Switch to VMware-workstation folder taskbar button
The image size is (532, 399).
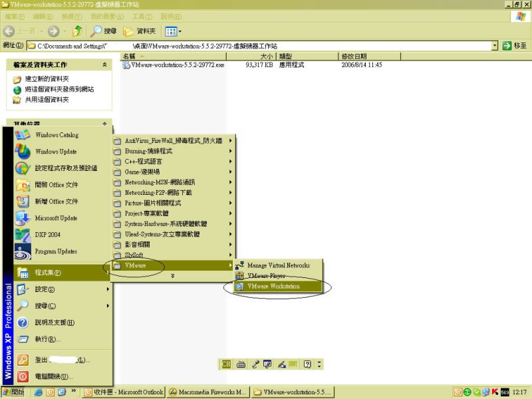(293, 392)
